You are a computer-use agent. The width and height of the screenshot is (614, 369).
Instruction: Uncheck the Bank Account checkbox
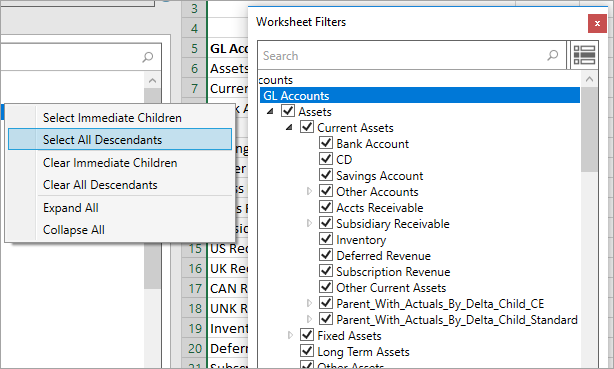tap(326, 143)
